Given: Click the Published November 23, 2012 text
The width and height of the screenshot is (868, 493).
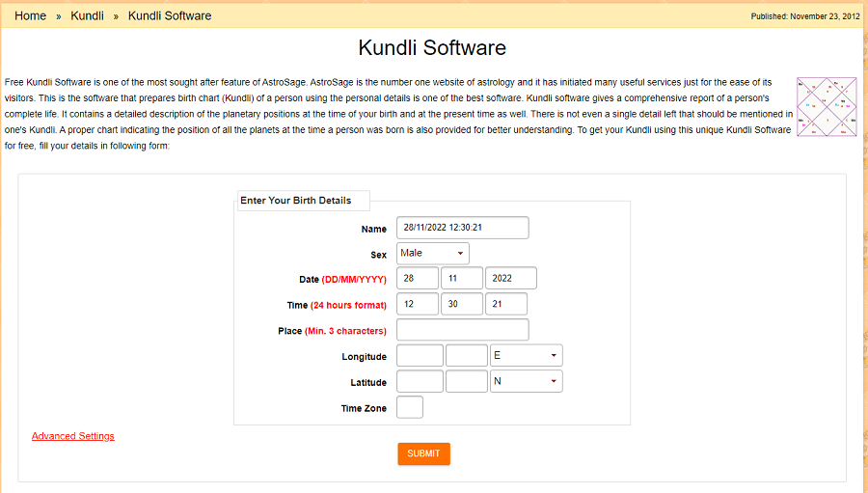Looking at the screenshot, I should click(x=805, y=16).
